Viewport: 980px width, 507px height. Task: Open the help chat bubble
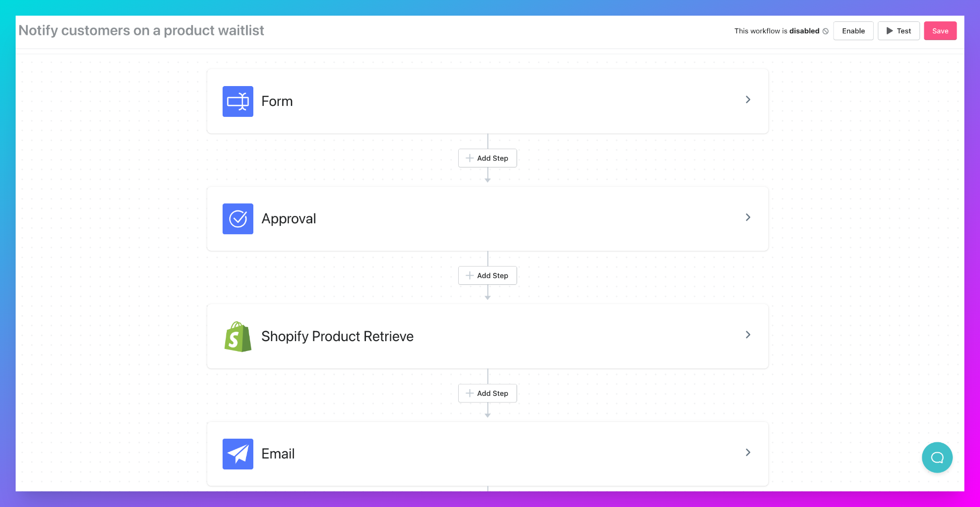[936, 457]
